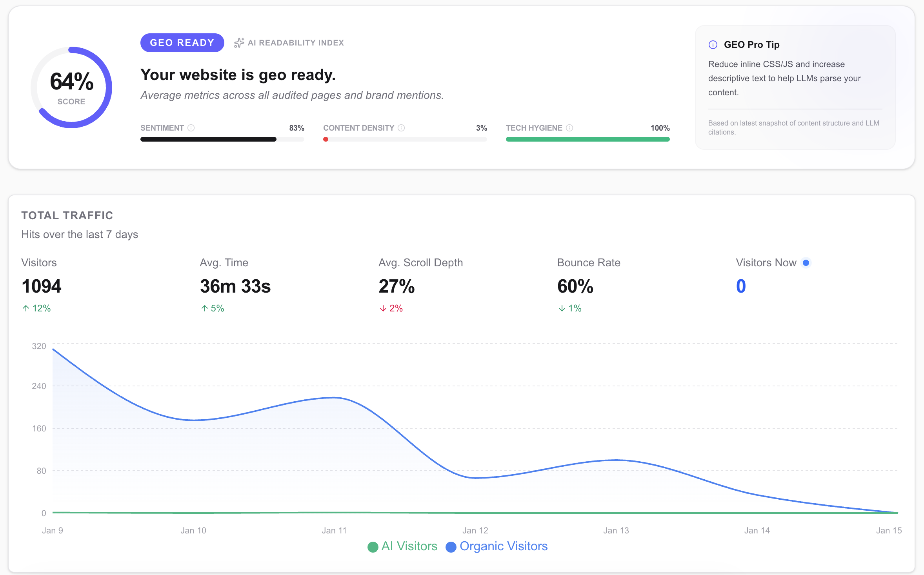Click the Avg. Time 36m 33s value

point(235,286)
